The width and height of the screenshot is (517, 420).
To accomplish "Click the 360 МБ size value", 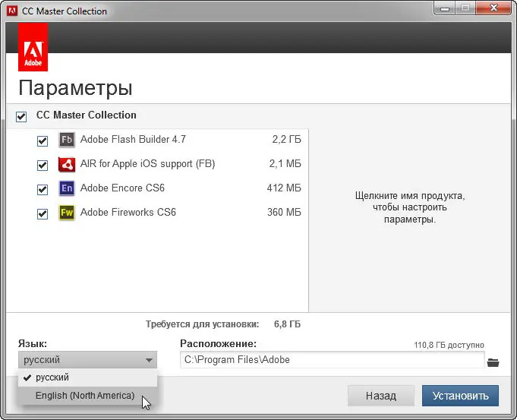I will tap(284, 212).
